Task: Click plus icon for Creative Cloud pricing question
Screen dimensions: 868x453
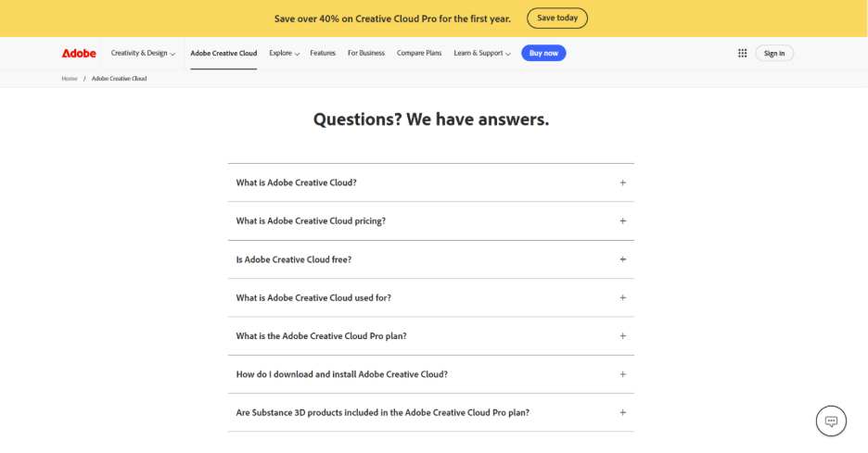Action: click(x=623, y=221)
